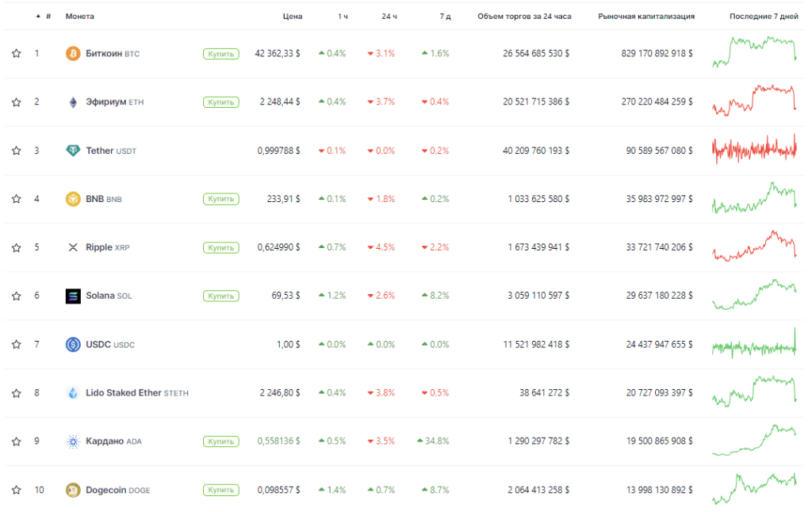Sort by the 24 ч change column
Viewport: 812px width, 512px height.
389,16
